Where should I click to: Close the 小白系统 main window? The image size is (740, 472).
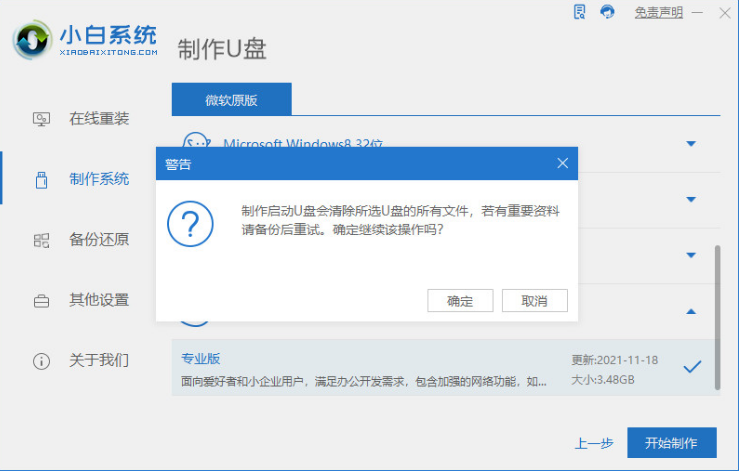[725, 13]
